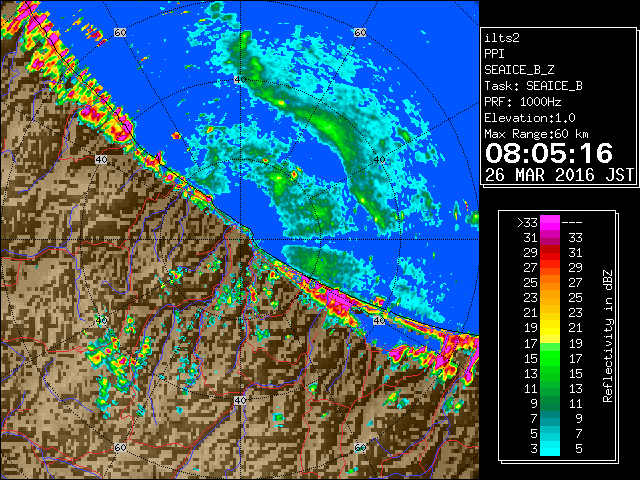Click the '>33' legend label
This screenshot has width=640, height=480.
(527, 223)
